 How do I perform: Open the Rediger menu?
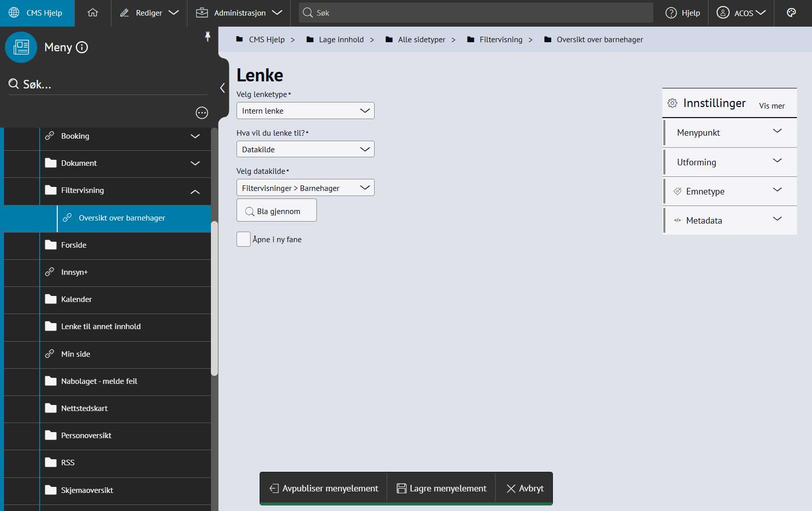(x=149, y=13)
